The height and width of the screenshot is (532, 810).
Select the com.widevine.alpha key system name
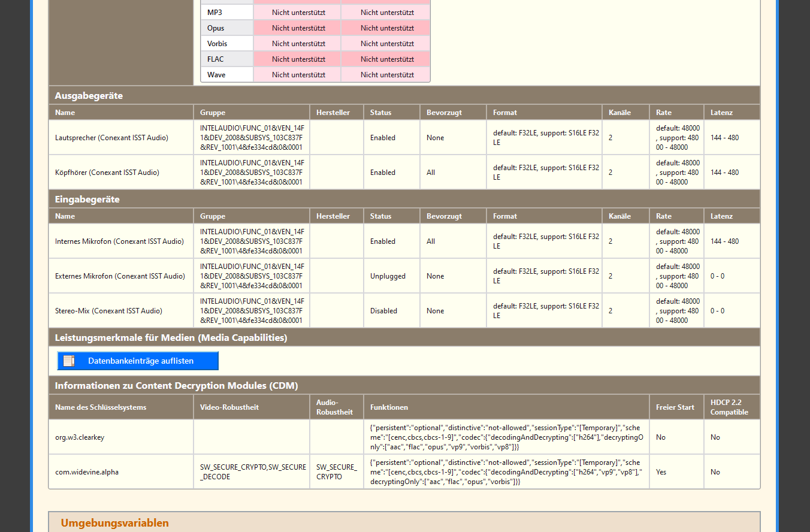tap(87, 472)
